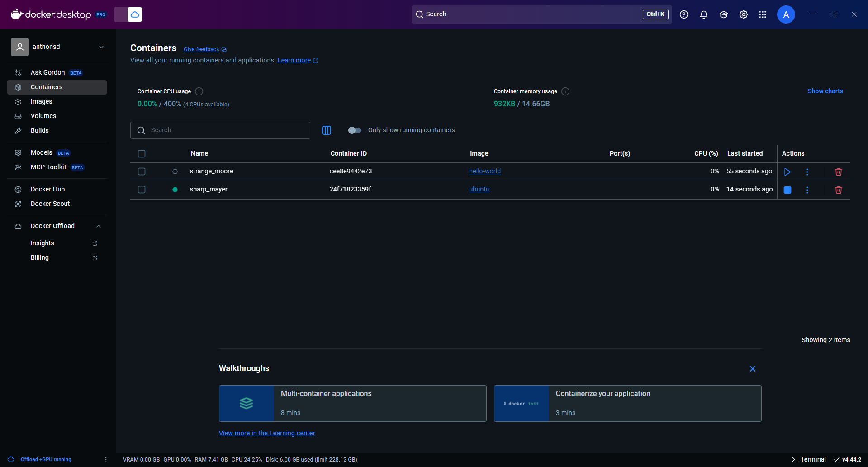Sort by Name column header
Viewport: 868px width, 467px height.
[x=199, y=153]
